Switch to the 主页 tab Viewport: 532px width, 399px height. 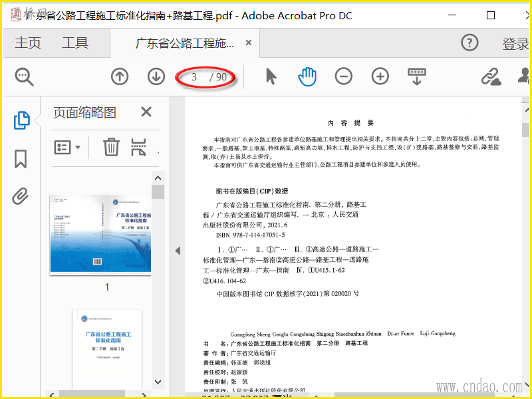[28, 43]
